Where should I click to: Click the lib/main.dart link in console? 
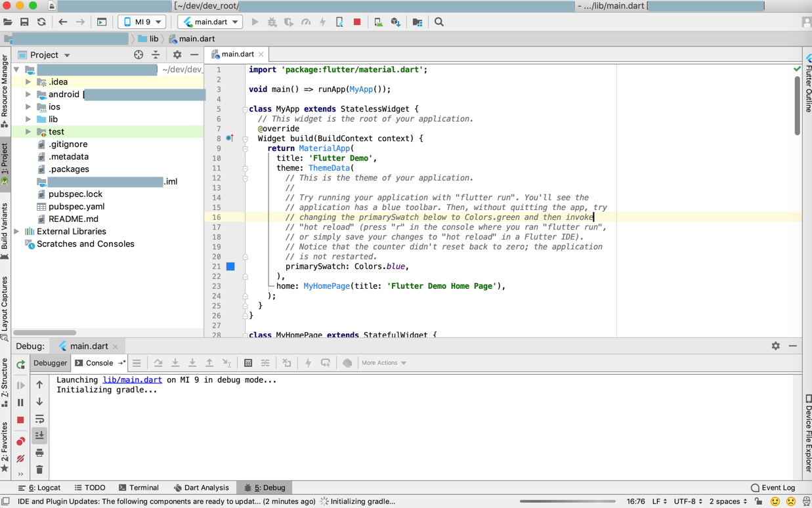(x=132, y=380)
